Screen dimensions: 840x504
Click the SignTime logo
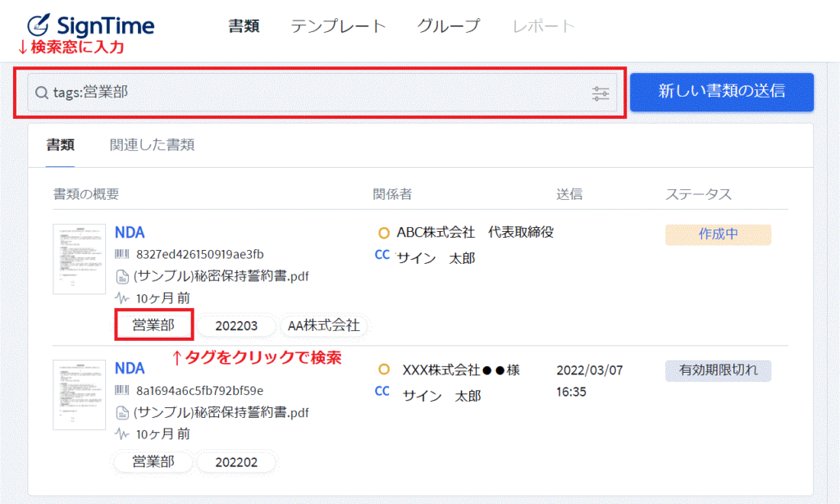(91, 25)
